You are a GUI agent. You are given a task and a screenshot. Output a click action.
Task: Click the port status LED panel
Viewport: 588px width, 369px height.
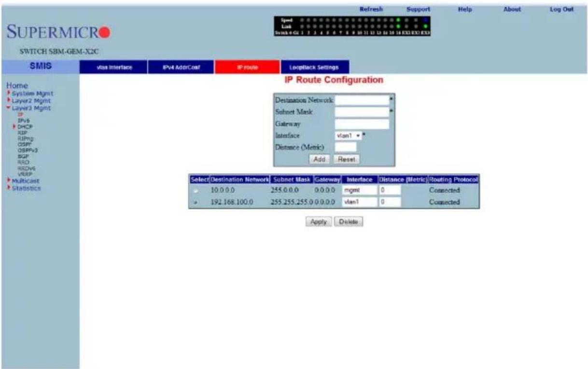coord(351,27)
